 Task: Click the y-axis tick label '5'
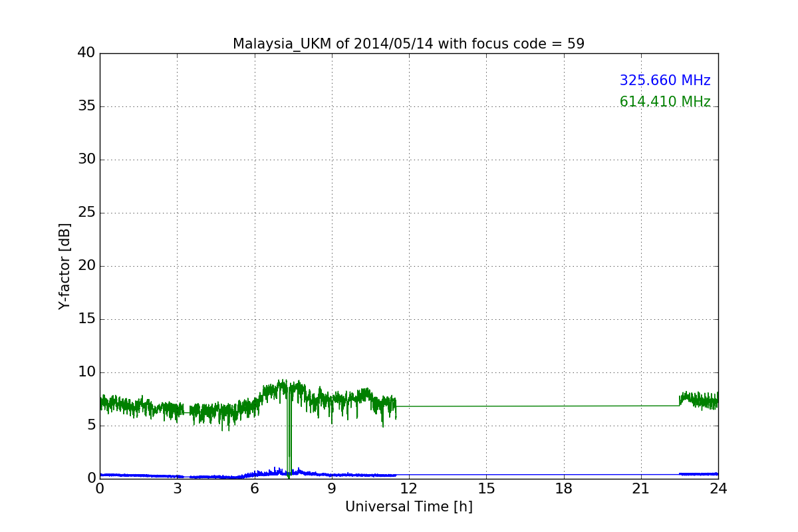point(91,425)
